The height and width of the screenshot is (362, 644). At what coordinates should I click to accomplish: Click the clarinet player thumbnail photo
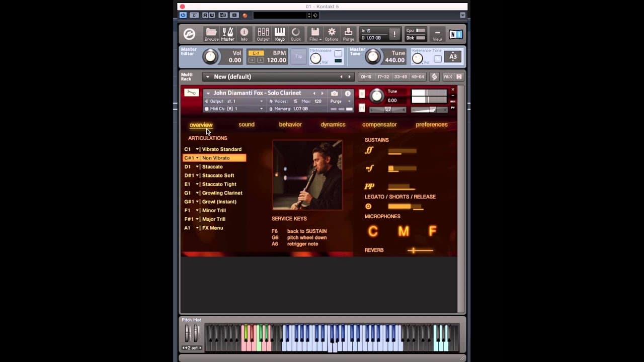click(307, 175)
